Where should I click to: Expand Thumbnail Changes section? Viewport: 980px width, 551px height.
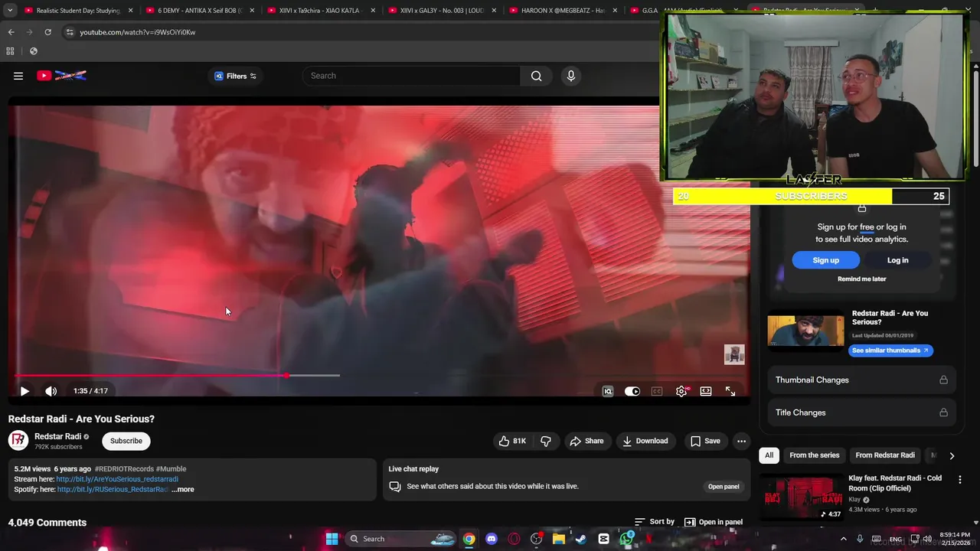coord(861,380)
